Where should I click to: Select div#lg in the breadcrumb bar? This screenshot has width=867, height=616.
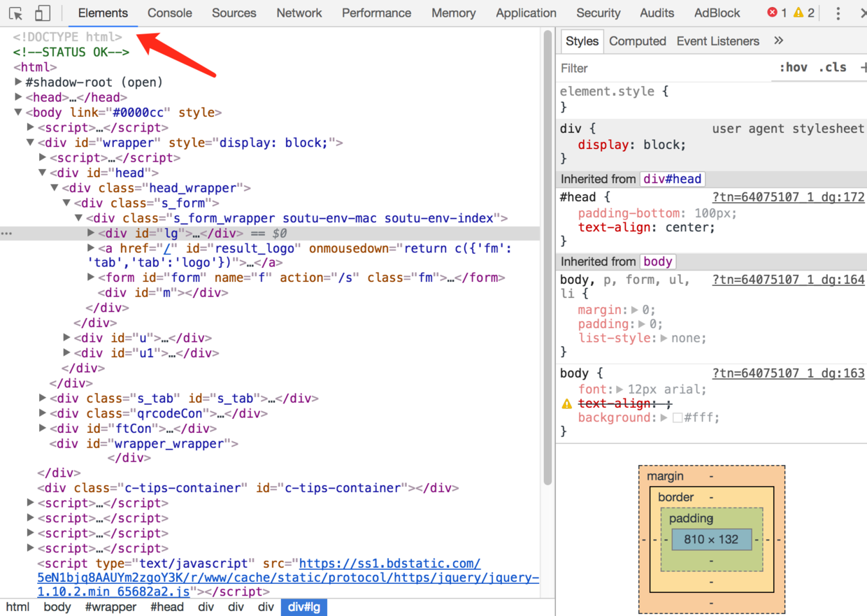(x=304, y=607)
